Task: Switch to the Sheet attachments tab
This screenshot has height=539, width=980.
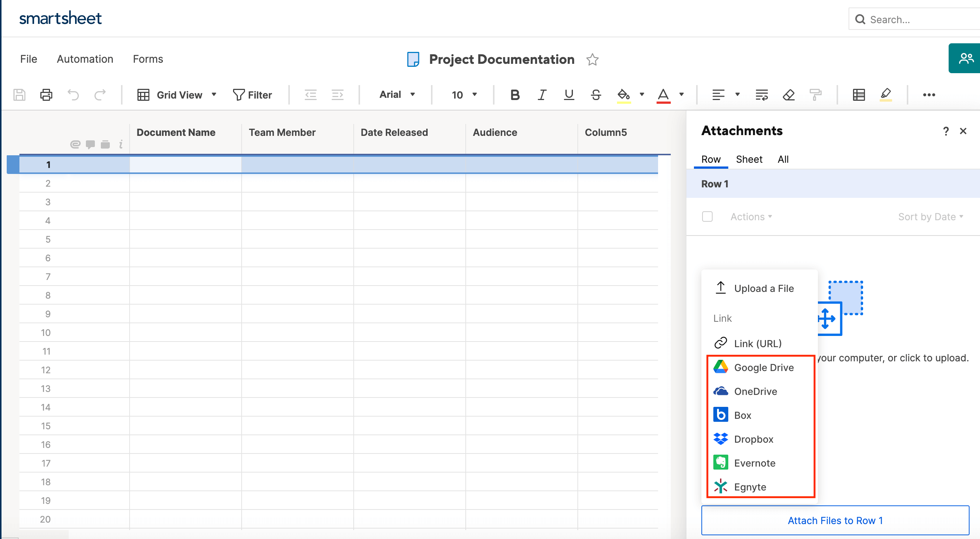Action: 749,159
